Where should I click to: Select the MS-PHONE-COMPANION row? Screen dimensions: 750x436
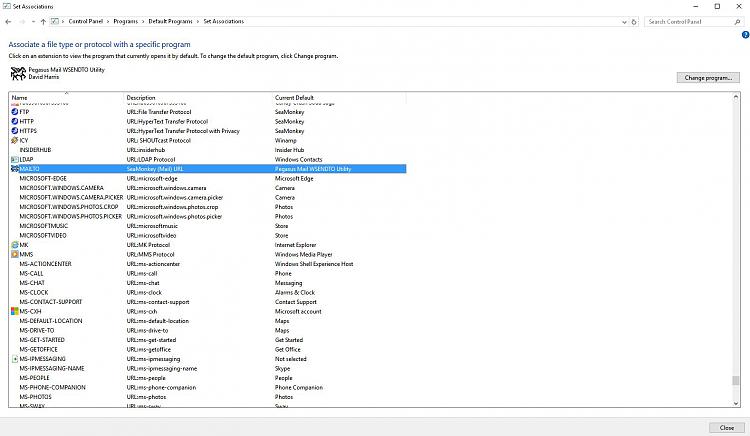pos(208,388)
